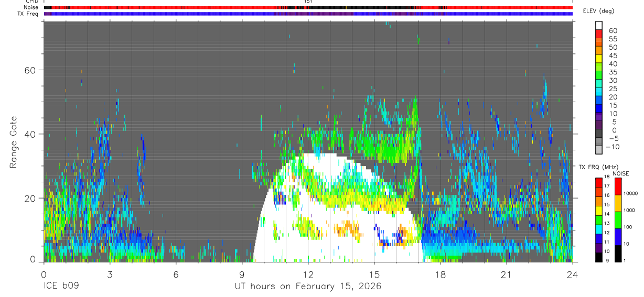644x297 pixels.
Task: Click the 6 tick label on UT hours axis
Action: coord(176,274)
